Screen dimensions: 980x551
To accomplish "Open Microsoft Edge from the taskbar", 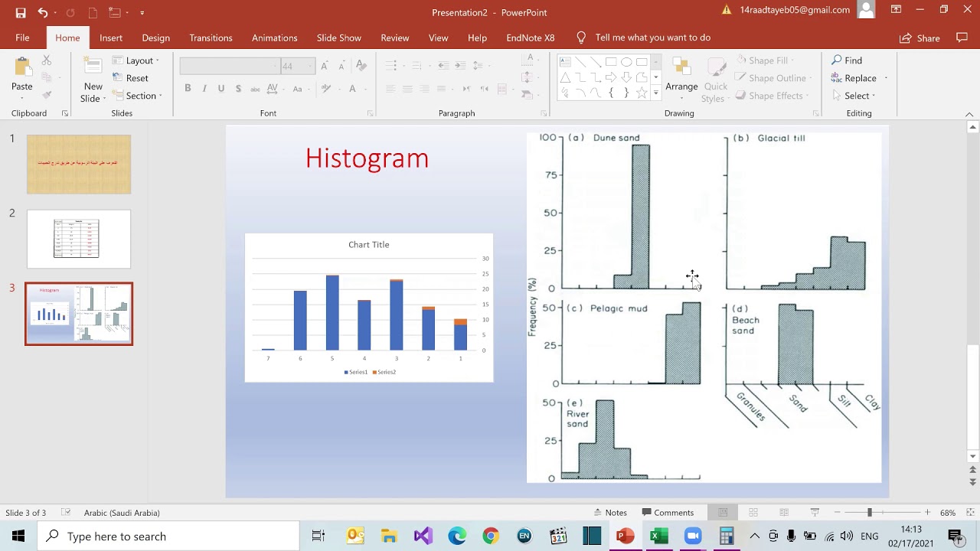I will coord(457,536).
